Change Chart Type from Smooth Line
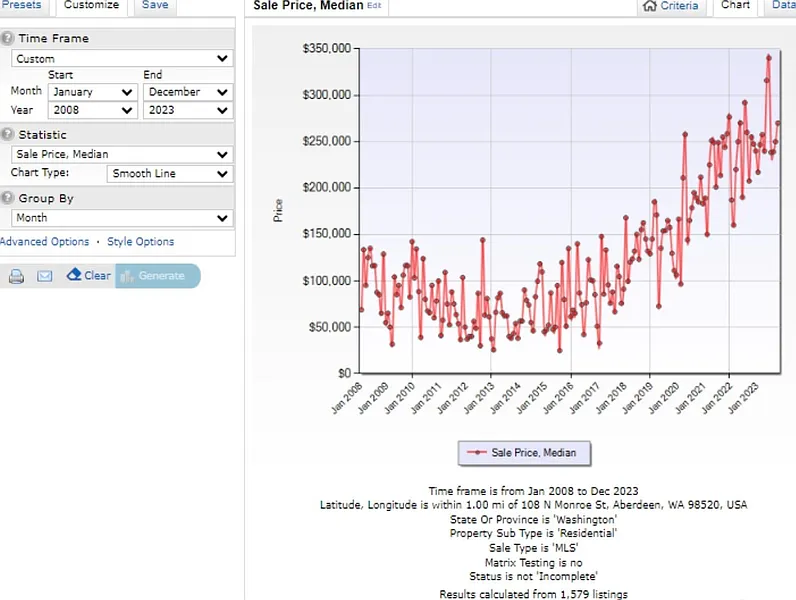 click(169, 174)
